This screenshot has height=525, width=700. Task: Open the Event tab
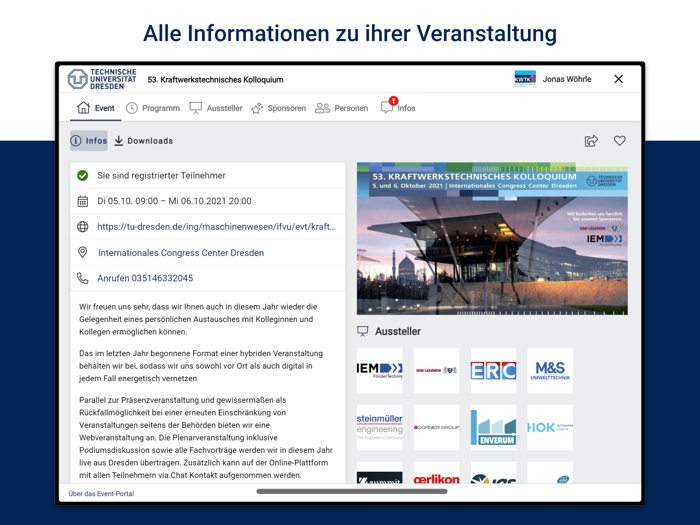(96, 108)
